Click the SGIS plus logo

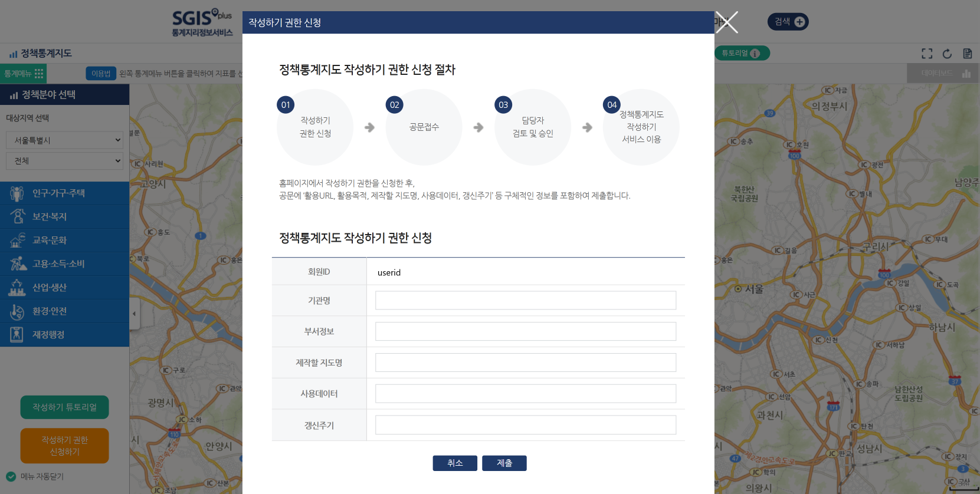tap(202, 23)
